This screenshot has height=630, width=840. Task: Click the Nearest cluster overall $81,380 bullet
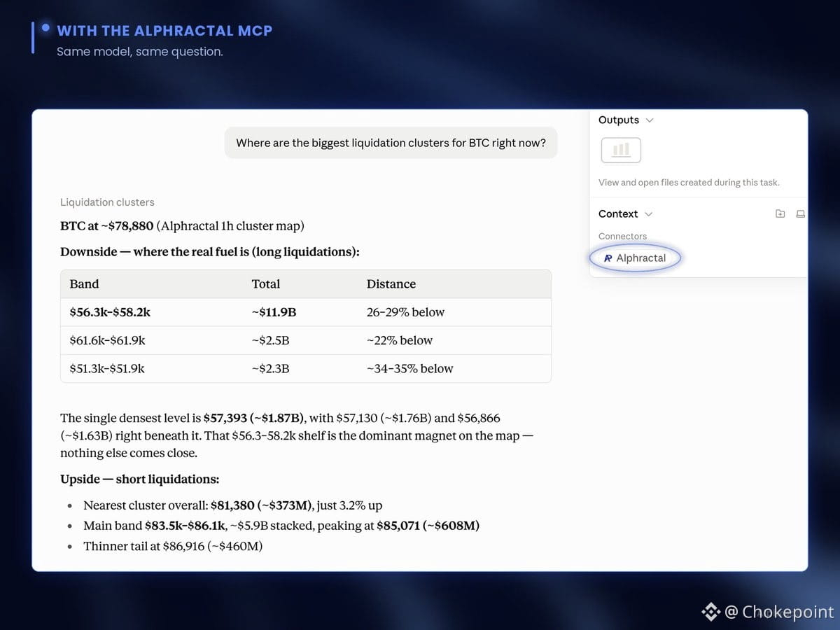[232, 505]
